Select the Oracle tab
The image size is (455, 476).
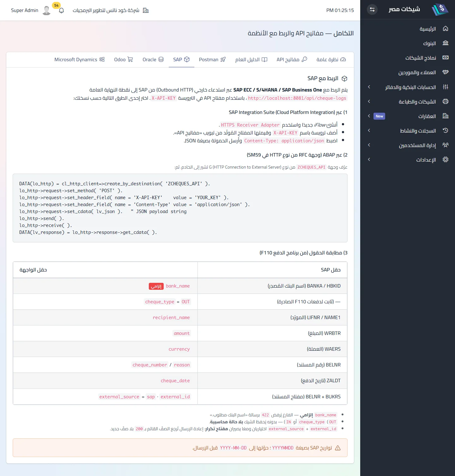(x=153, y=60)
